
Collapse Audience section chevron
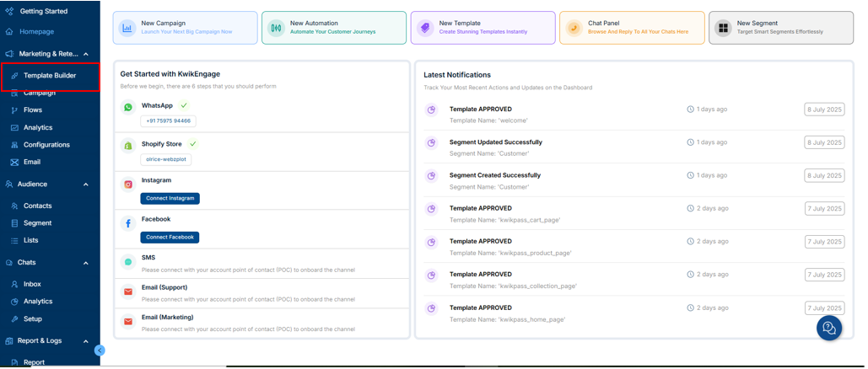click(x=86, y=184)
